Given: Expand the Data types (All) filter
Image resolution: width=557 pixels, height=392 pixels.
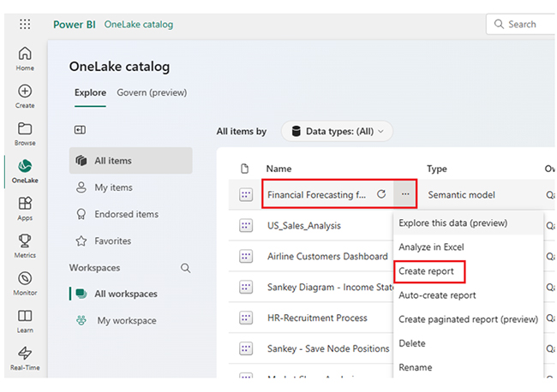Looking at the screenshot, I should click(x=337, y=131).
